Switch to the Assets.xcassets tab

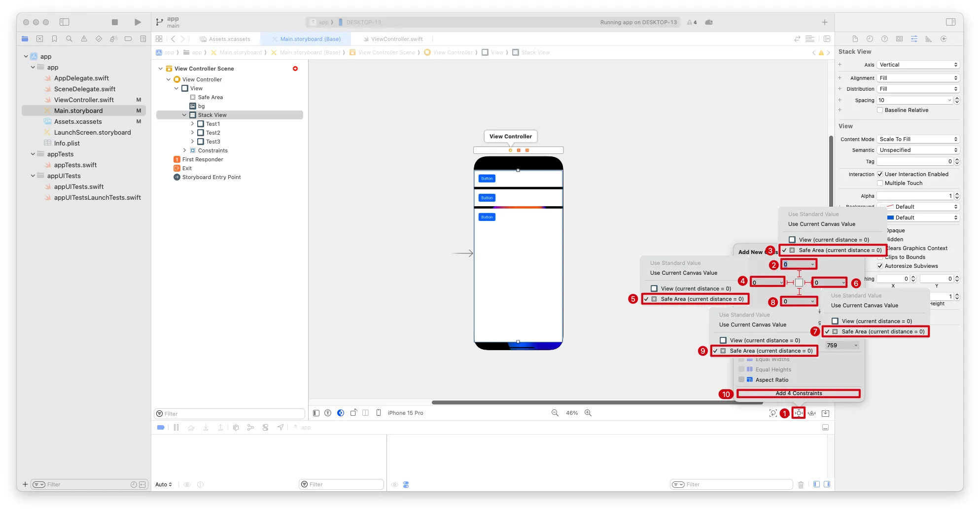tap(229, 39)
